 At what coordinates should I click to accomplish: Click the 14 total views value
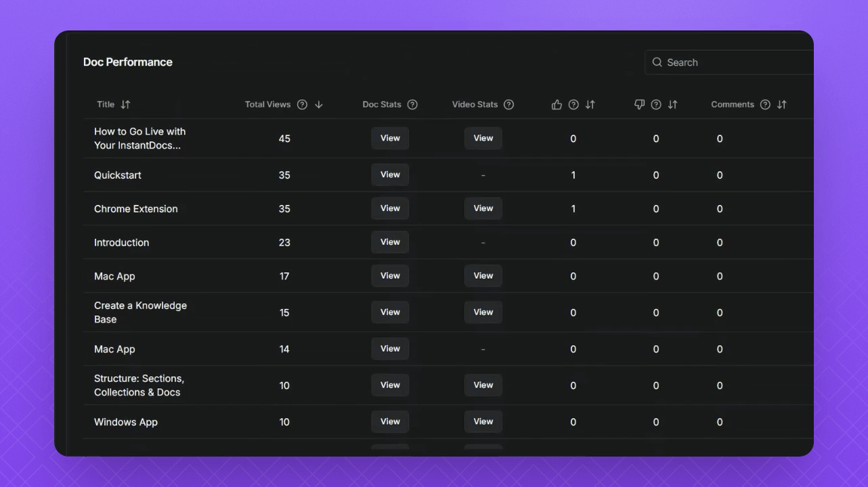click(x=284, y=350)
